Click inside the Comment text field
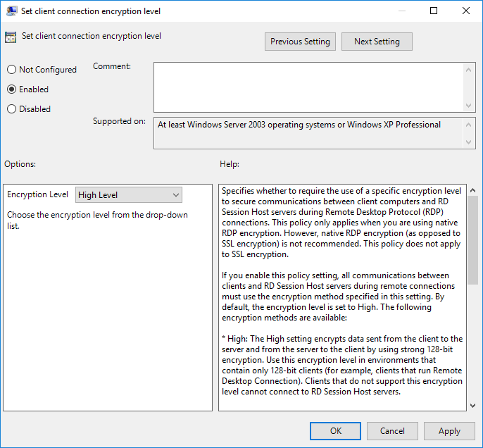 pyautogui.click(x=308, y=87)
